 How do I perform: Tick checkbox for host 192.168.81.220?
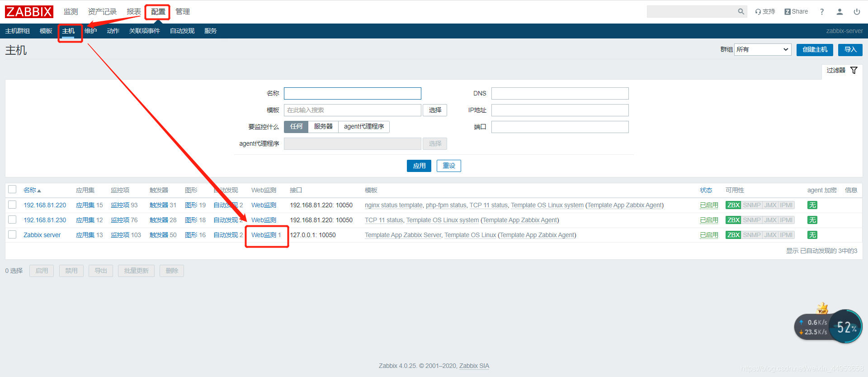click(12, 205)
